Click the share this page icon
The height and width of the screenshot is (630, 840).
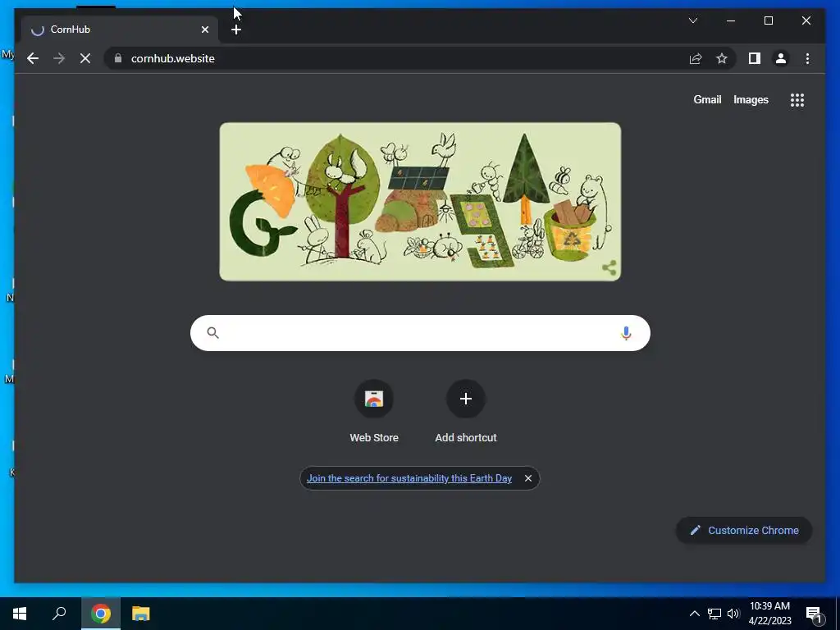pyautogui.click(x=696, y=58)
